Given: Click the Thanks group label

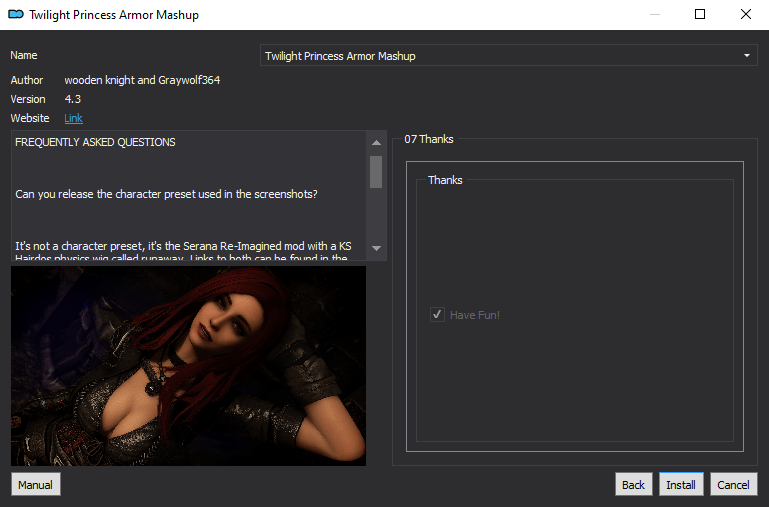Looking at the screenshot, I should (445, 180).
